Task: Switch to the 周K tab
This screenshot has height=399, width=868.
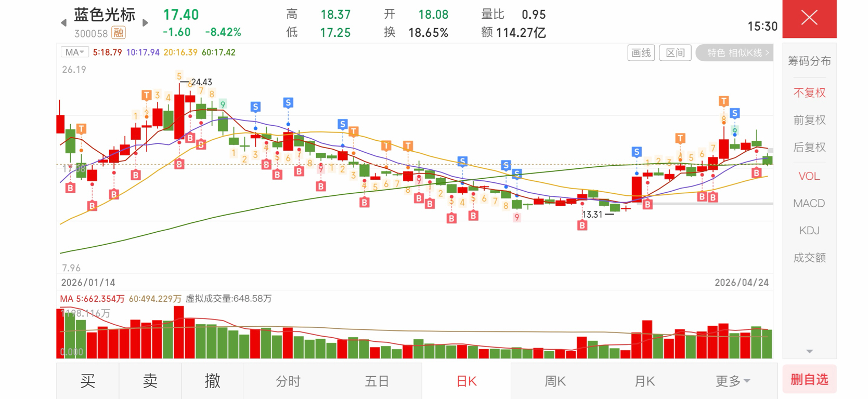Action: (x=555, y=381)
